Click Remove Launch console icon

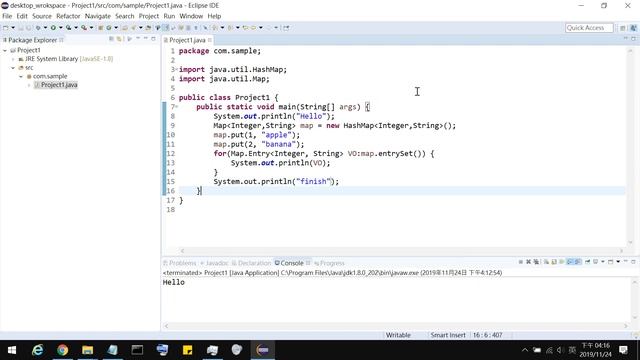pos(529,262)
